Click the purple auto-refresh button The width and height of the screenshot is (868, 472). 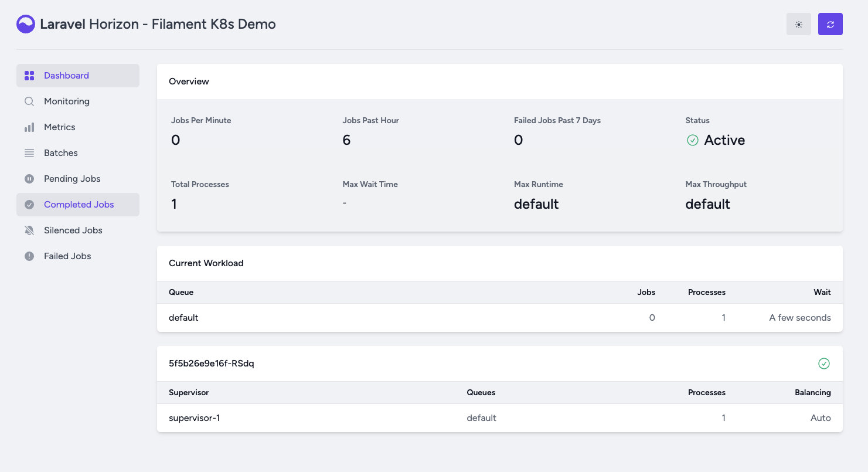pos(830,24)
